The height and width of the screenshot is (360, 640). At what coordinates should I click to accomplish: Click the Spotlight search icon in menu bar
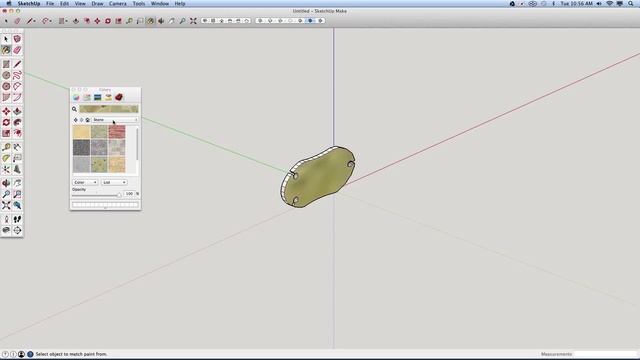(x=631, y=4)
